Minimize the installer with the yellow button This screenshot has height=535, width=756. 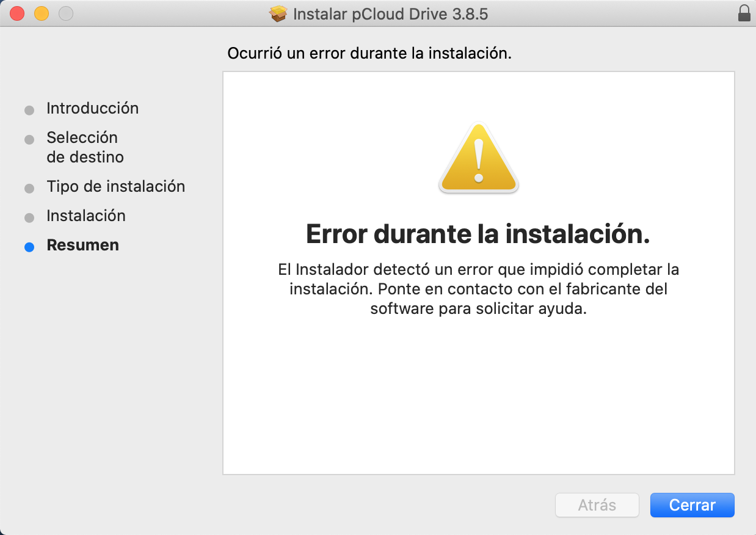[42, 13]
